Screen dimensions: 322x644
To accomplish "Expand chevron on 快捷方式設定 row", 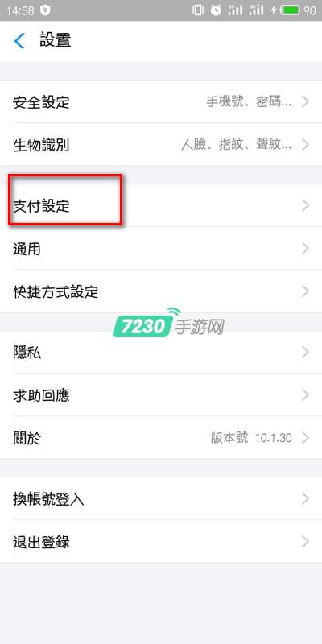I will coord(305,291).
